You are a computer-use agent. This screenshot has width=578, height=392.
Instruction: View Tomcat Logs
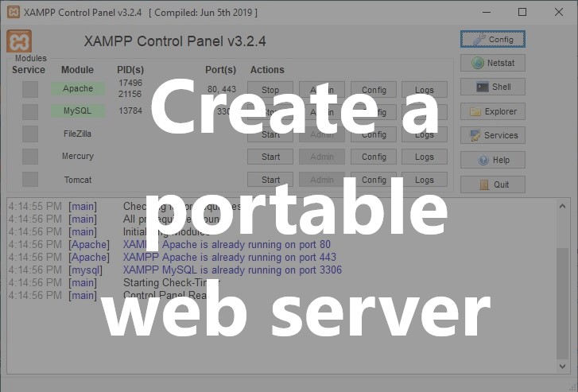pyautogui.click(x=425, y=180)
